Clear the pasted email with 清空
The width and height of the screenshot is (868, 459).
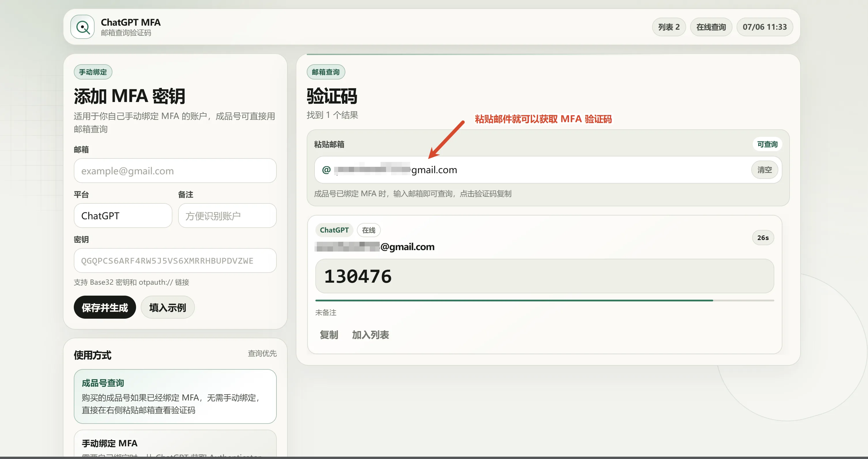pos(764,170)
